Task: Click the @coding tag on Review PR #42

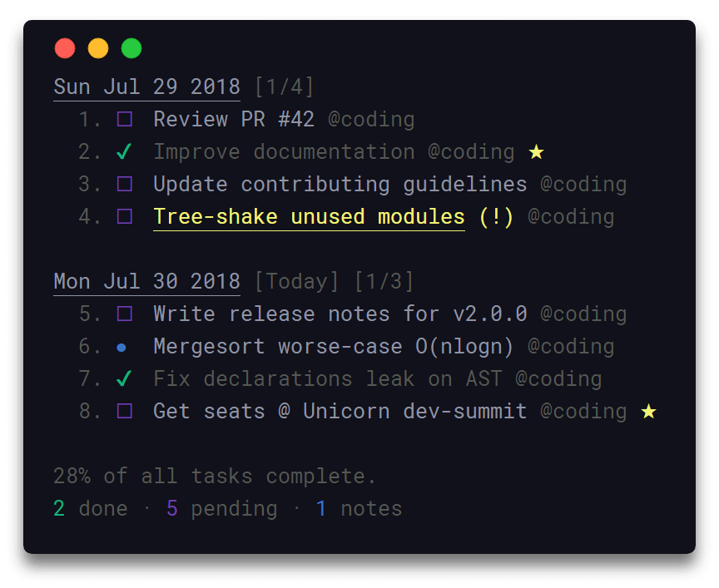Action: (x=371, y=120)
